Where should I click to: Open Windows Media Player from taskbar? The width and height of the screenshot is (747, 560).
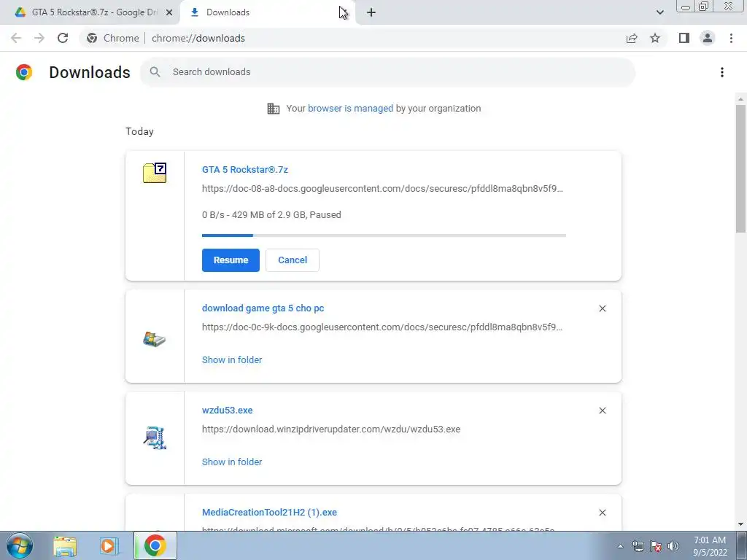pyautogui.click(x=109, y=545)
